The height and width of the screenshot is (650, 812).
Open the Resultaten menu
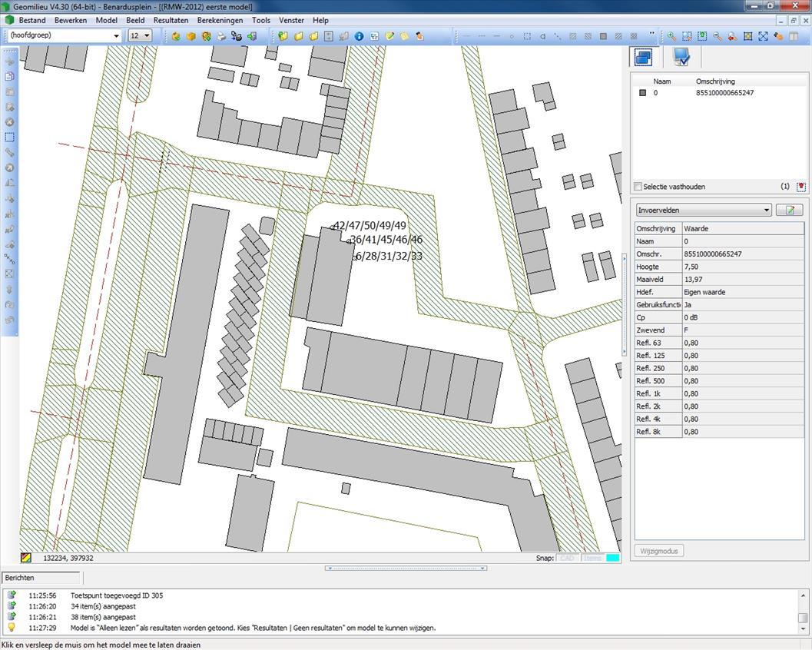pyautogui.click(x=171, y=20)
